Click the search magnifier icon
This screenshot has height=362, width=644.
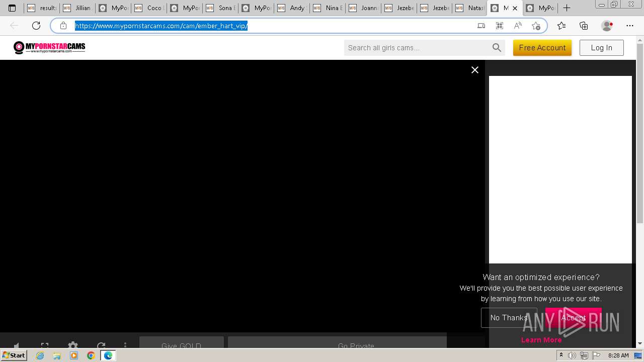(x=497, y=48)
